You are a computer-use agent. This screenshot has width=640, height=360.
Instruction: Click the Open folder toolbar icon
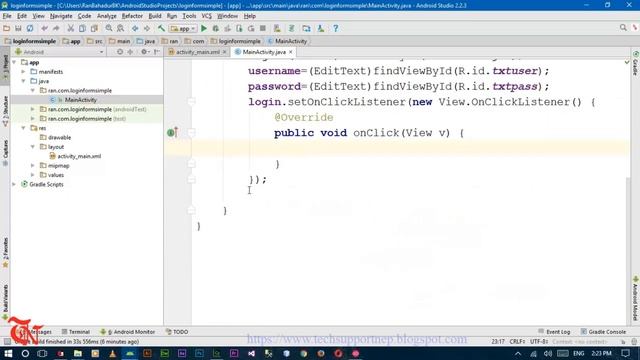pos(6,28)
